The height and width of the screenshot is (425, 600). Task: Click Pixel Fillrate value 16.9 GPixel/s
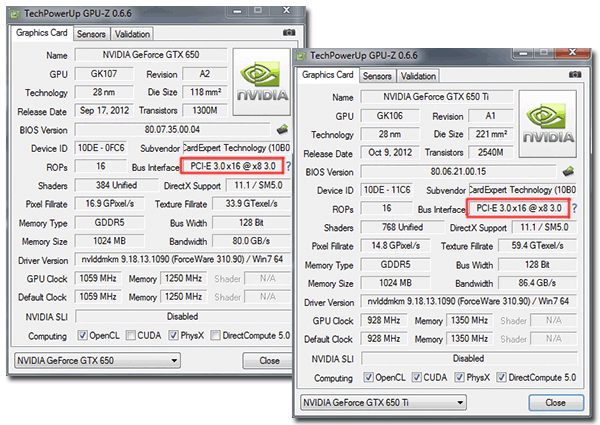point(109,204)
